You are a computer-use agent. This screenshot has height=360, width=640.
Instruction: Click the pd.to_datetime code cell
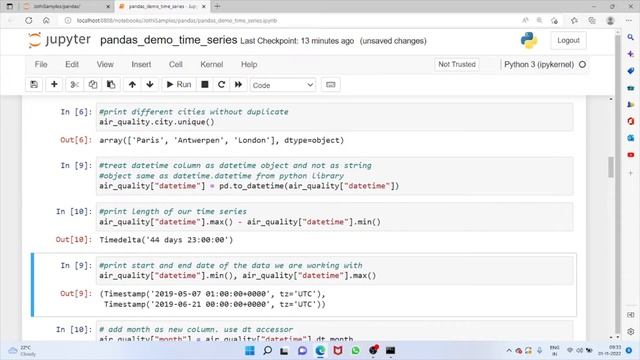click(x=334, y=176)
